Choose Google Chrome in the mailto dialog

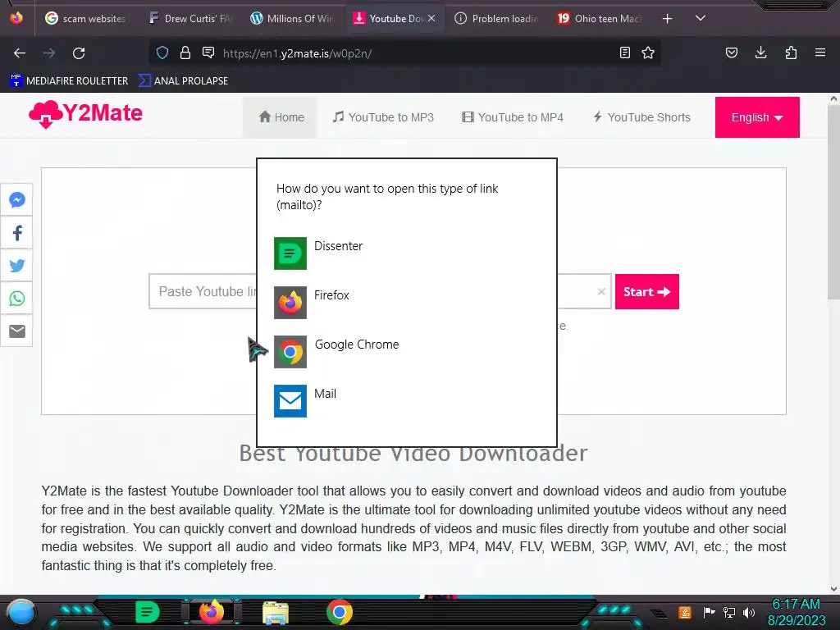(x=406, y=351)
